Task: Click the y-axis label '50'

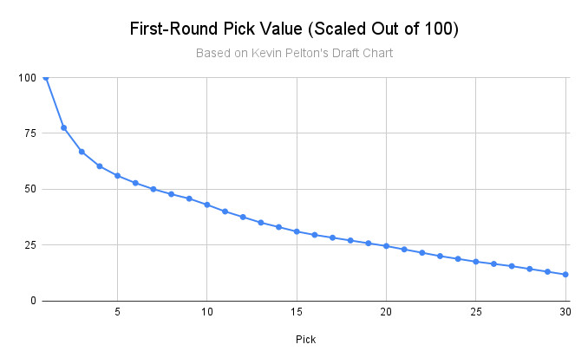Action: tap(31, 189)
